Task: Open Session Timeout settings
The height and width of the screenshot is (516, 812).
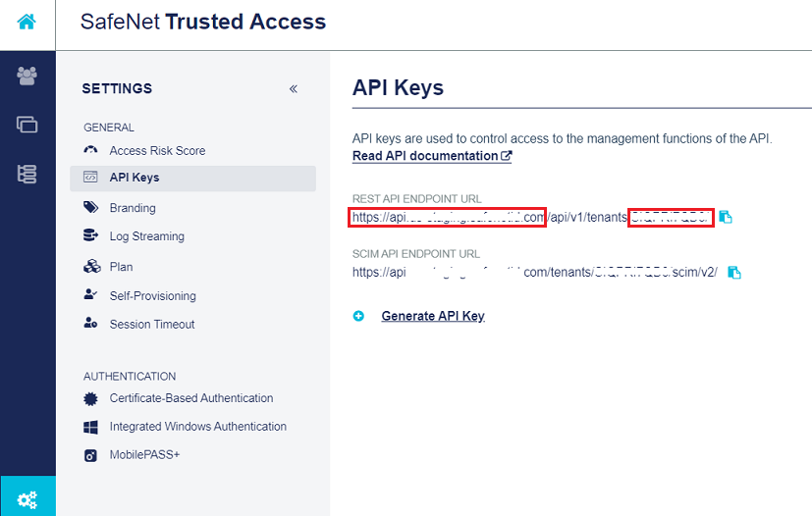Action: pyautogui.click(x=152, y=325)
